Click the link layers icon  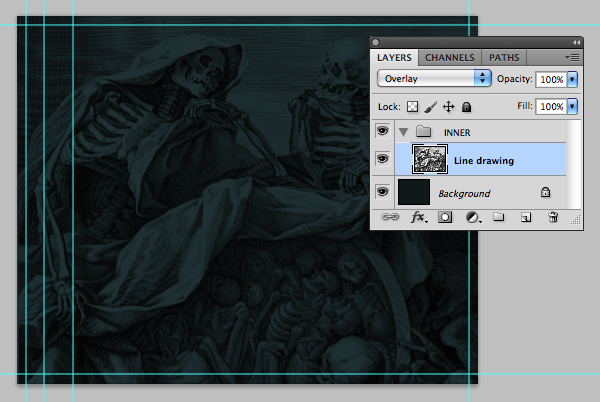pyautogui.click(x=390, y=217)
